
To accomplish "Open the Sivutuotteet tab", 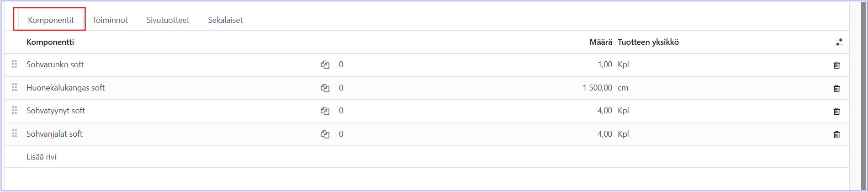I will pyautogui.click(x=168, y=20).
